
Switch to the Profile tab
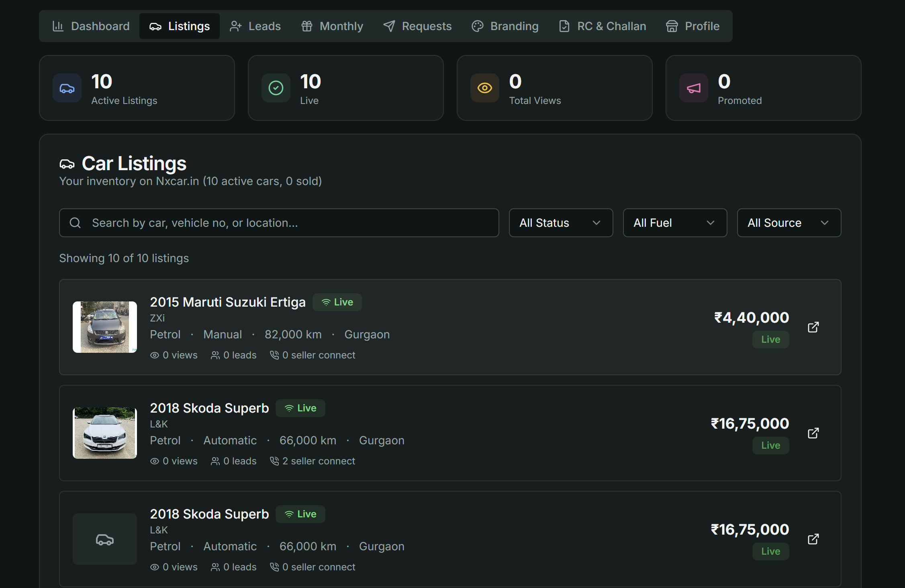693,26
